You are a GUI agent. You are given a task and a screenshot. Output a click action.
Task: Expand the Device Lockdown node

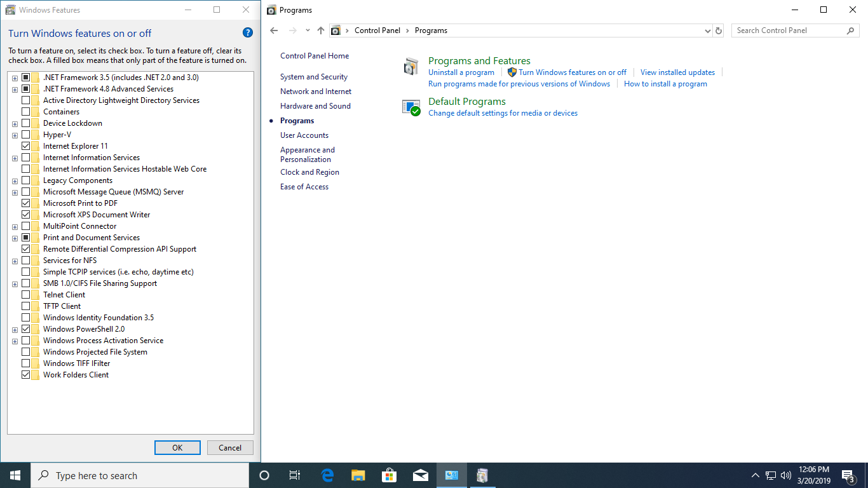pos(15,123)
